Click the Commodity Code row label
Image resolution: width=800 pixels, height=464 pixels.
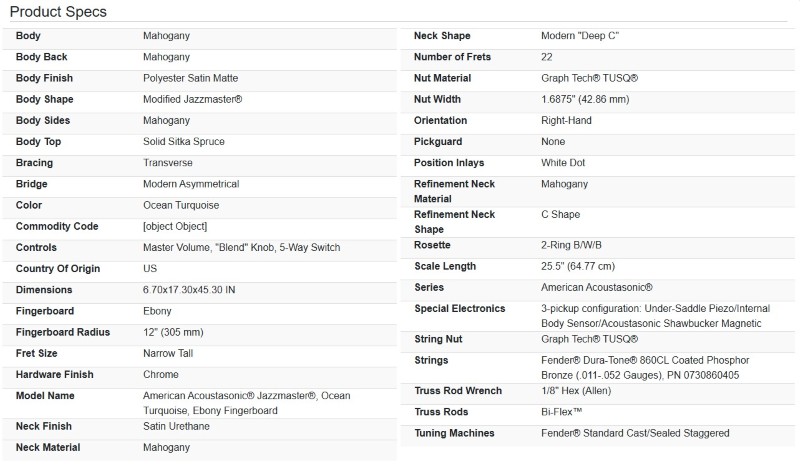57,226
